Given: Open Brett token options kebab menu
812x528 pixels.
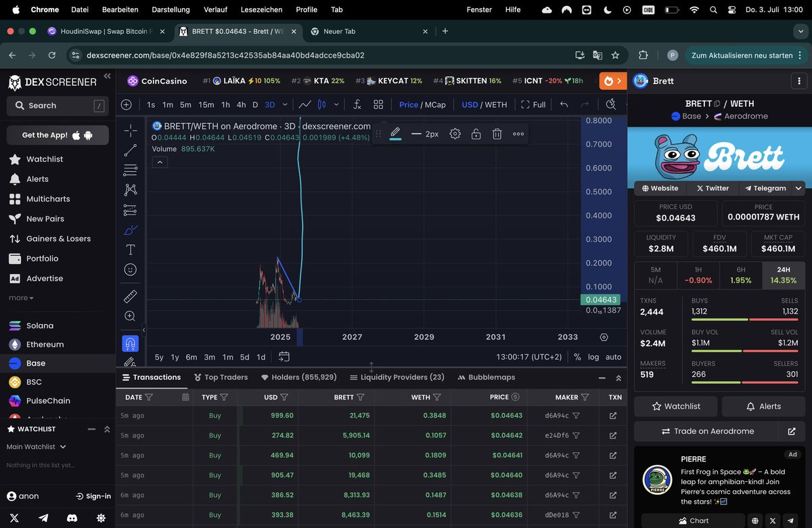Looking at the screenshot, I should click(798, 81).
